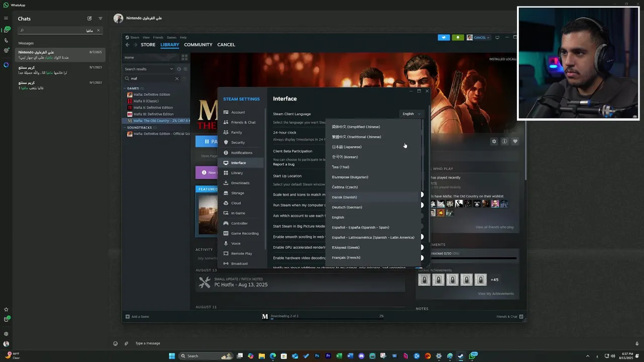This screenshot has width=644, height=362.
Task: Click the Windows Start button
Action: (172, 356)
